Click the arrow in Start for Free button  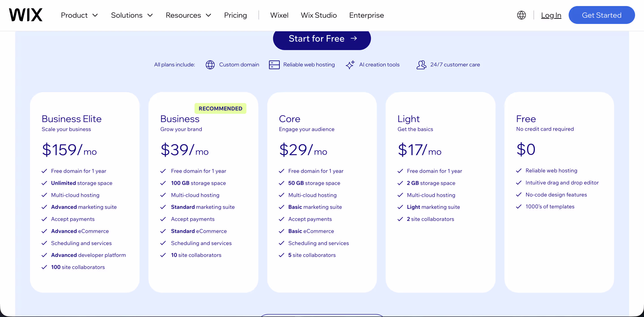(354, 38)
